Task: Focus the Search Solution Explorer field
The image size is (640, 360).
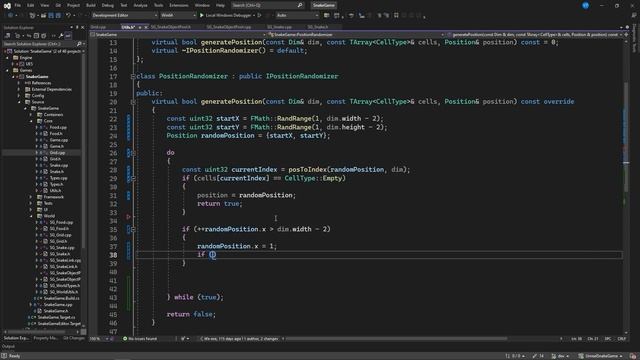Action: [x=39, y=44]
